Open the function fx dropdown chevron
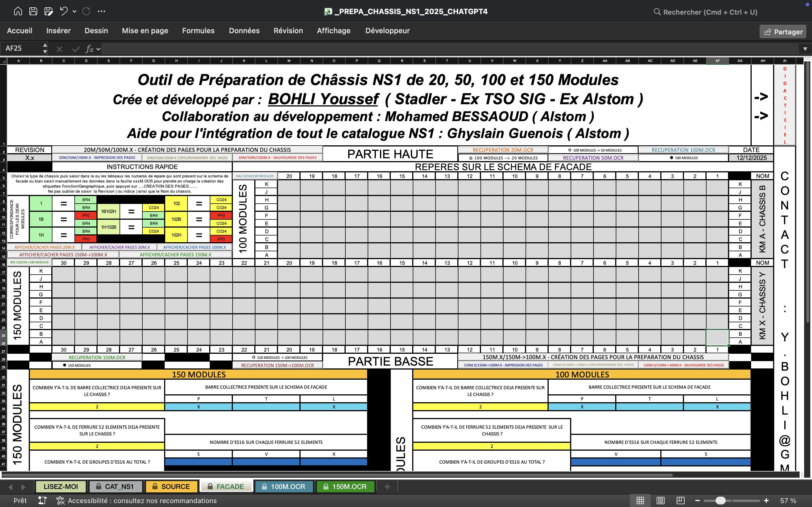 click(98, 49)
